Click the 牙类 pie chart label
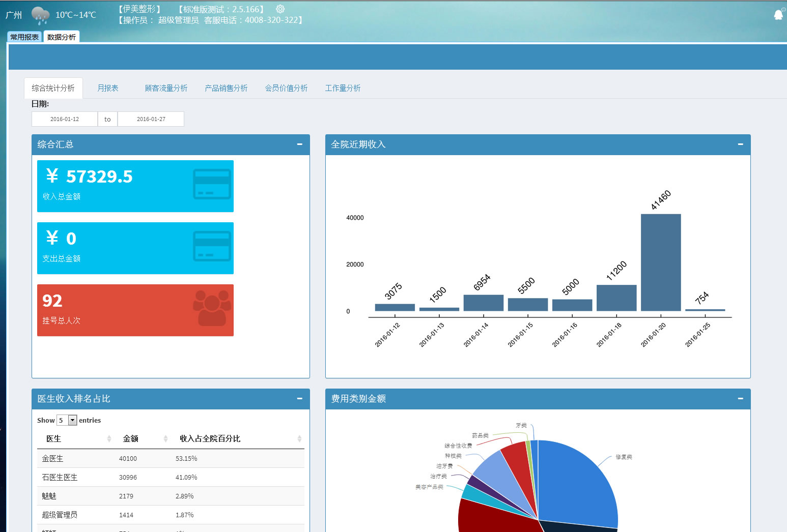 pyautogui.click(x=521, y=425)
